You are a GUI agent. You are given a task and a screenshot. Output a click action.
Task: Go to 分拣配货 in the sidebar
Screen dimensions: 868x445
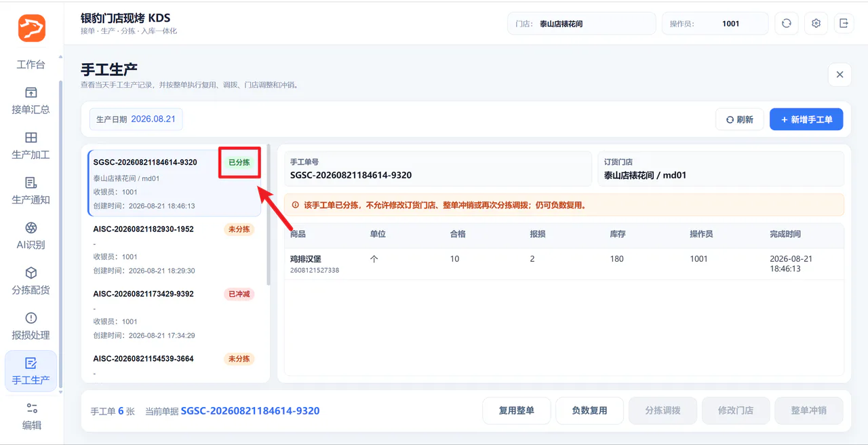31,281
